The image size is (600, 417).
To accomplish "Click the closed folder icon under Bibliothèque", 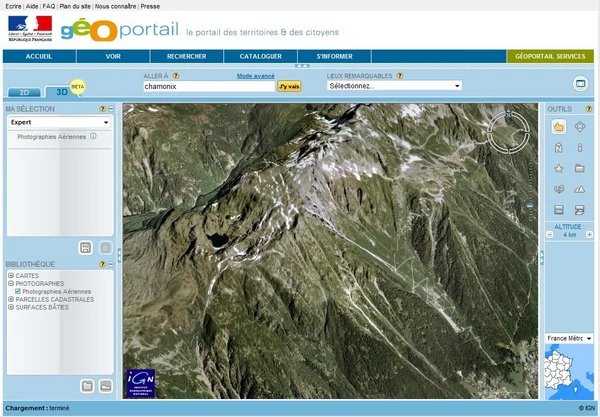I will (87, 386).
